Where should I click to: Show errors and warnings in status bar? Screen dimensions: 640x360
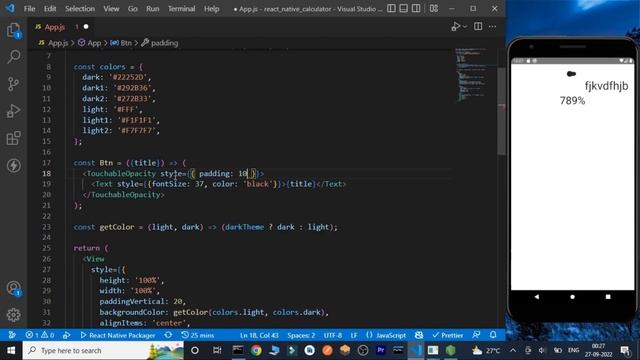pos(40,335)
